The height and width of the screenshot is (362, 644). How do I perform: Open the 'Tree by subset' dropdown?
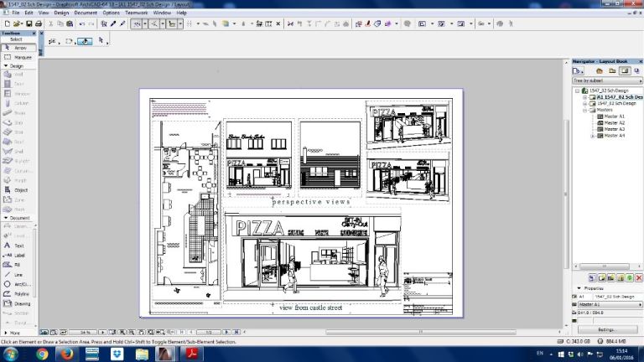604,81
